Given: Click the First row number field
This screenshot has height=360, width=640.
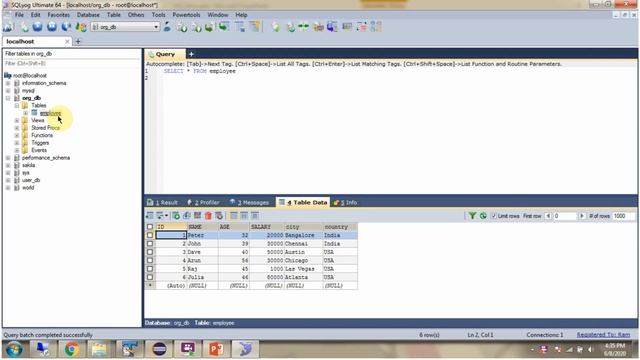Looking at the screenshot, I should pos(565,216).
